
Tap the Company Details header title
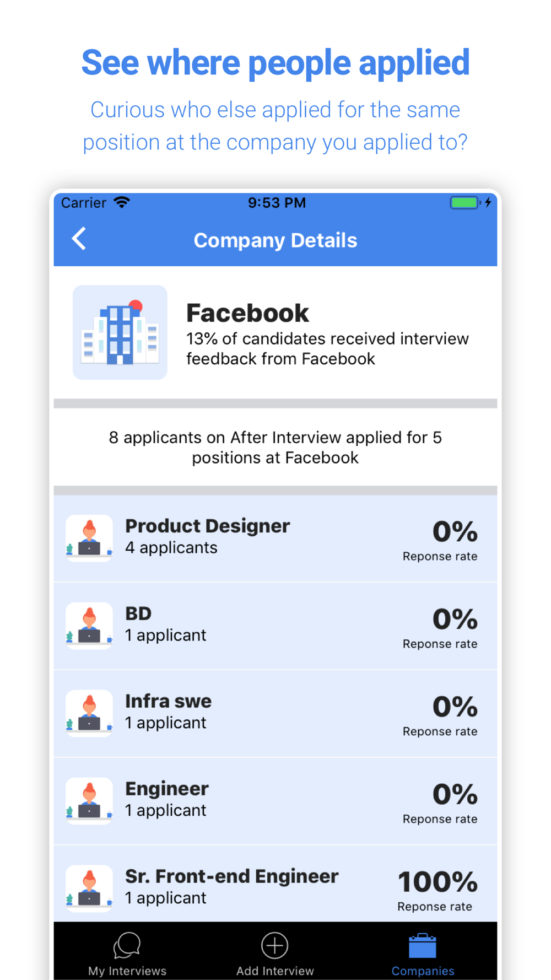[275, 240]
